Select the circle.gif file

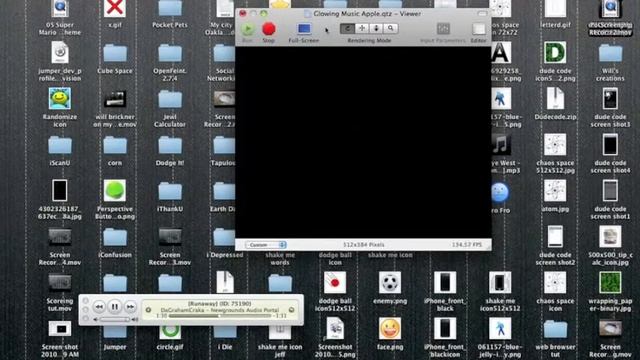pyautogui.click(x=170, y=331)
